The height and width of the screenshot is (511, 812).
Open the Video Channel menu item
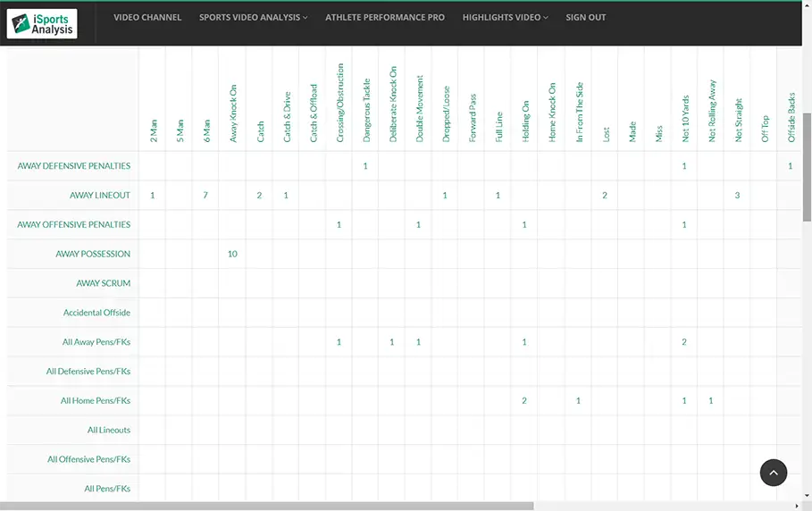(x=147, y=18)
